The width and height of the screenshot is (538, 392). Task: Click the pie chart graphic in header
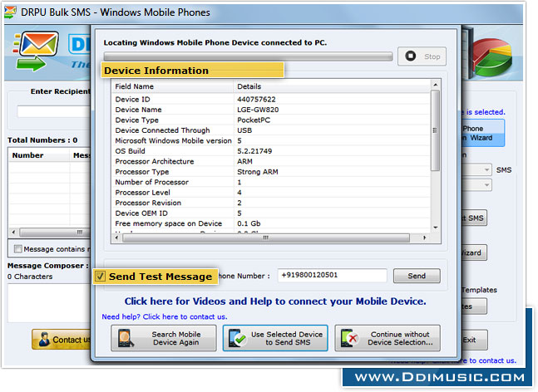[493, 56]
